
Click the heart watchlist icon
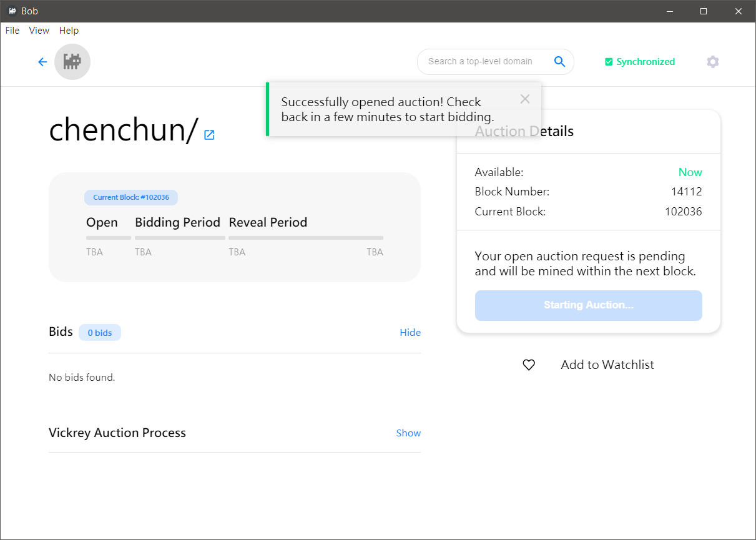coord(529,365)
